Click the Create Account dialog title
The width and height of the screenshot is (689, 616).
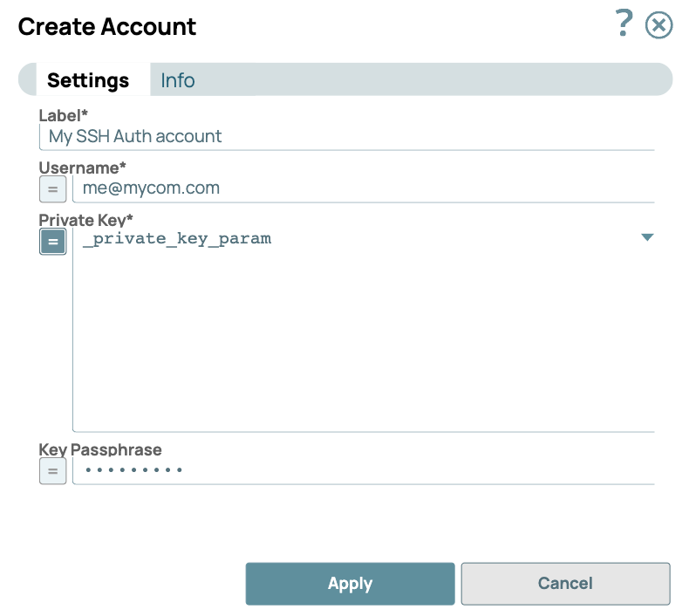click(107, 26)
